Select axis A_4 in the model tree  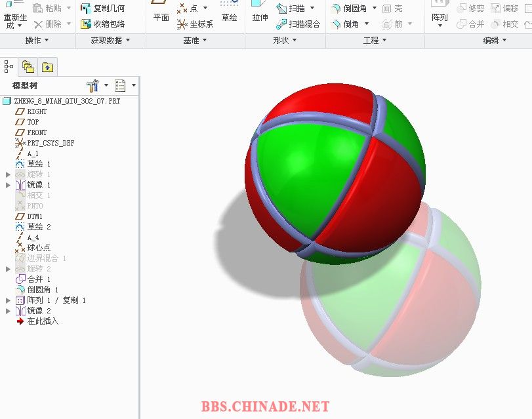click(x=27, y=237)
